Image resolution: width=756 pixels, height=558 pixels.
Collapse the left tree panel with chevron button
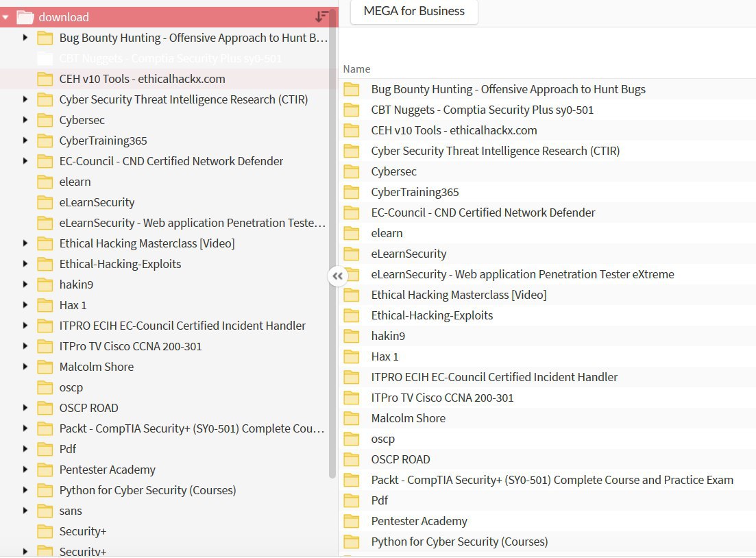337,276
